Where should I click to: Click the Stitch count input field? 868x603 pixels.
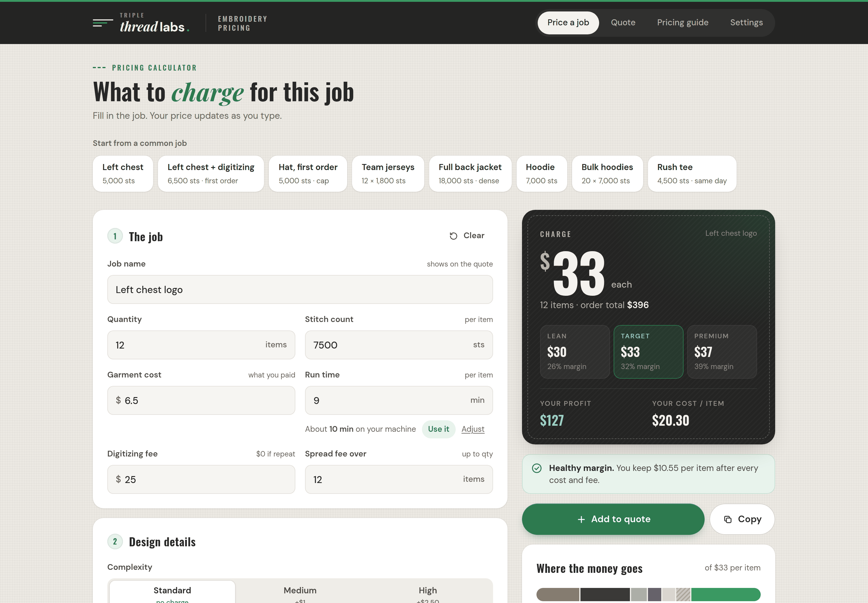398,345
